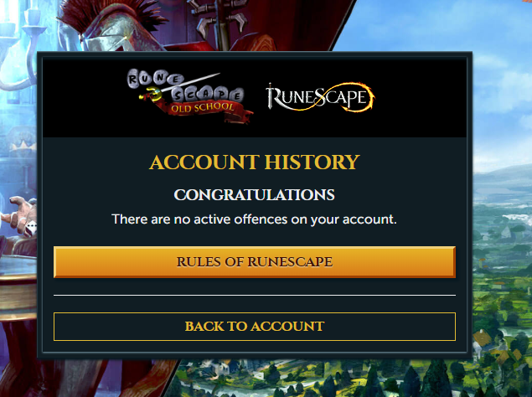Click the Old School RuneScape logo
The image size is (532, 397).
click(190, 96)
